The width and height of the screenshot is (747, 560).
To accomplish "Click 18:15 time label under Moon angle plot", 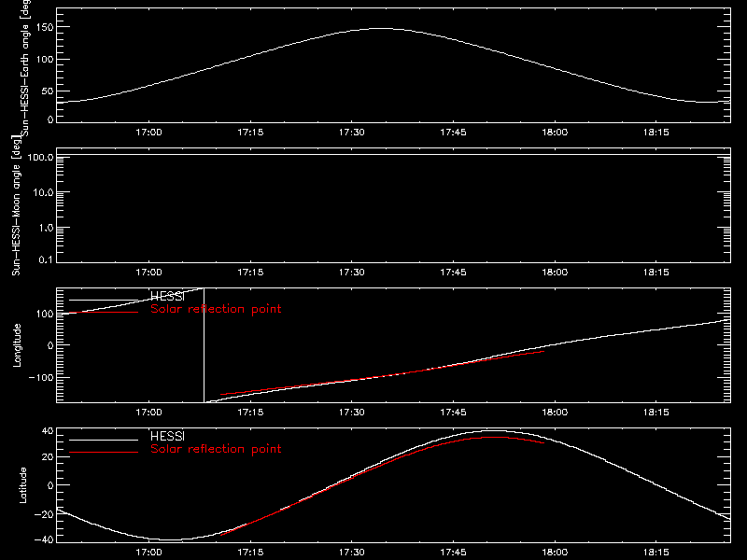I will [x=656, y=273].
